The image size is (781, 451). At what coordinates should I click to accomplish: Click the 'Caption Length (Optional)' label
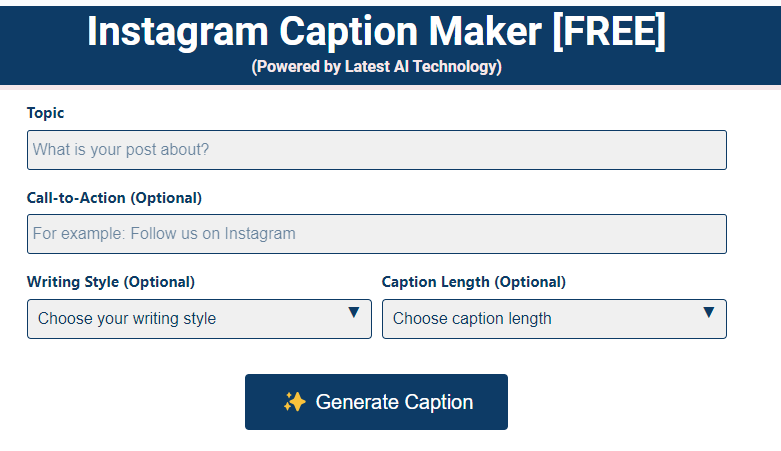pyautogui.click(x=474, y=282)
